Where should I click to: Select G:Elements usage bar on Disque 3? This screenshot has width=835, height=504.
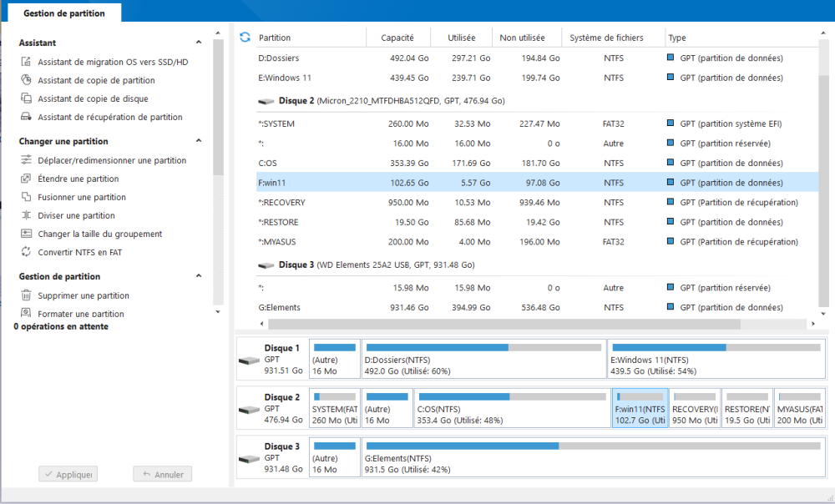(593, 446)
